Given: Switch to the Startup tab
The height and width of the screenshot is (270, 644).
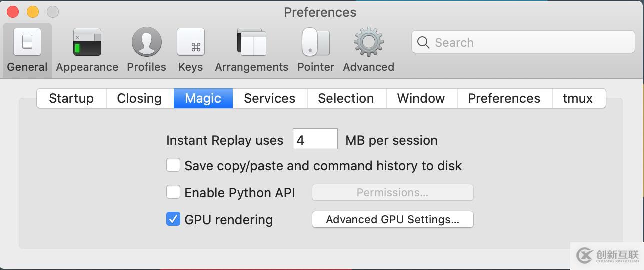Looking at the screenshot, I should click(71, 98).
